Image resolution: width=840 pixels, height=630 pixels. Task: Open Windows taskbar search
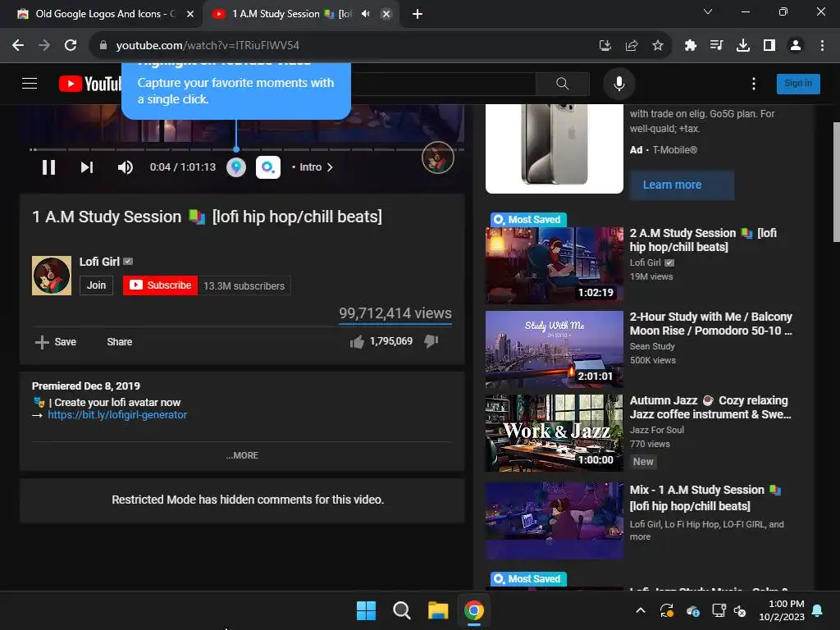click(402, 610)
